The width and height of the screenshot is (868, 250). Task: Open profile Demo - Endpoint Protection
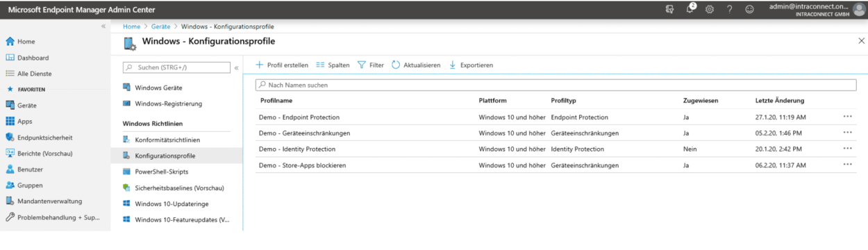(299, 117)
